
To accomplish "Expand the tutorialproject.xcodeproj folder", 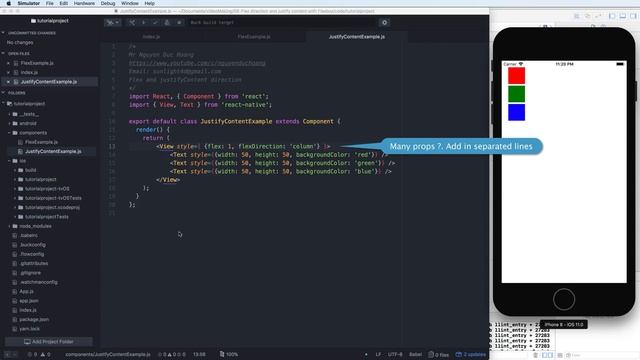I will click(15, 207).
